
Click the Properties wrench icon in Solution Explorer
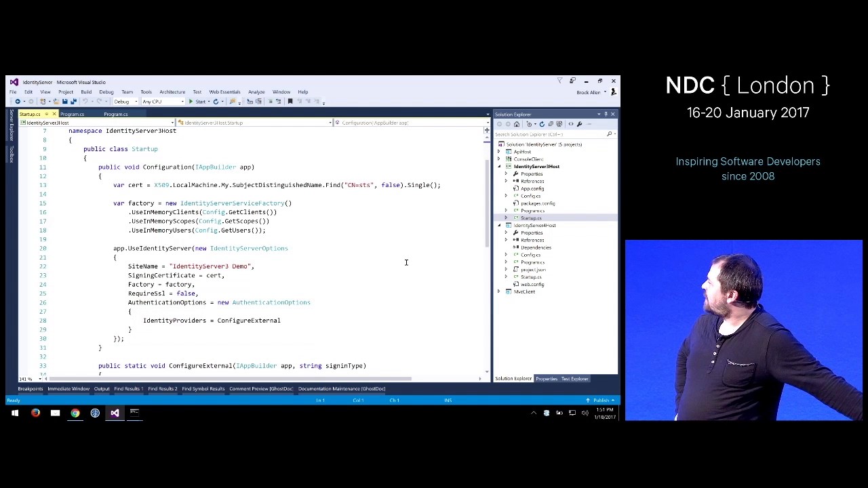579,124
